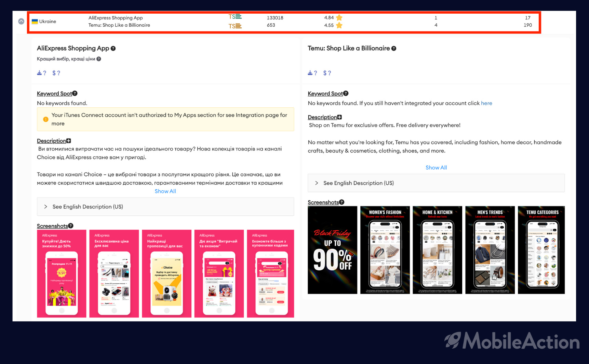The width and height of the screenshot is (589, 364).
Task: Open help icon next to Temu title
Action: pyautogui.click(x=394, y=49)
